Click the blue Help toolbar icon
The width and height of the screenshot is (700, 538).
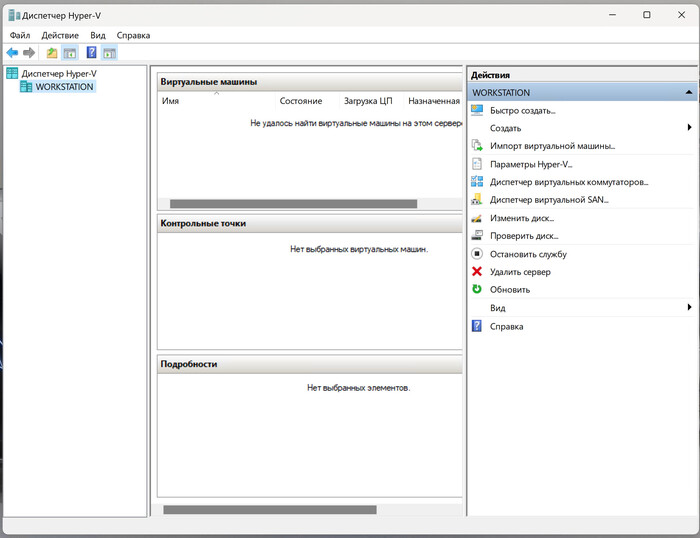pos(92,53)
